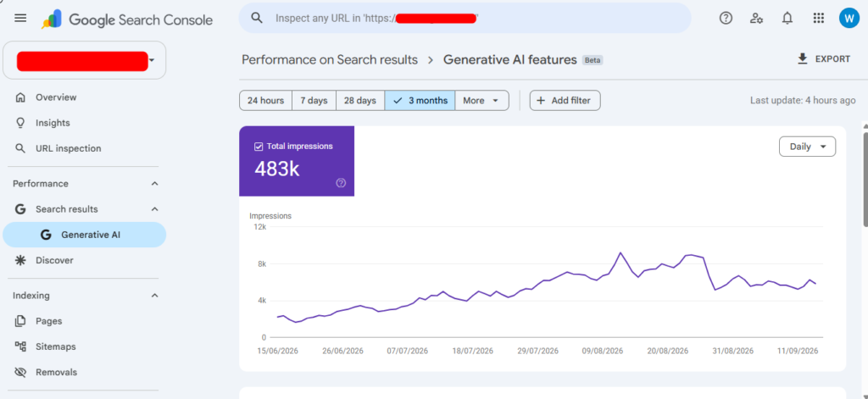Open Discover in sidebar

coord(84,260)
